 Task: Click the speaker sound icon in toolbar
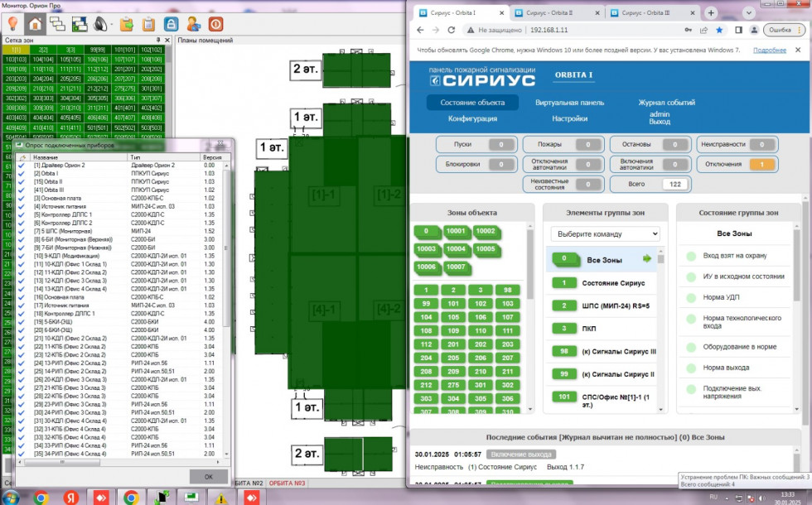click(101, 23)
